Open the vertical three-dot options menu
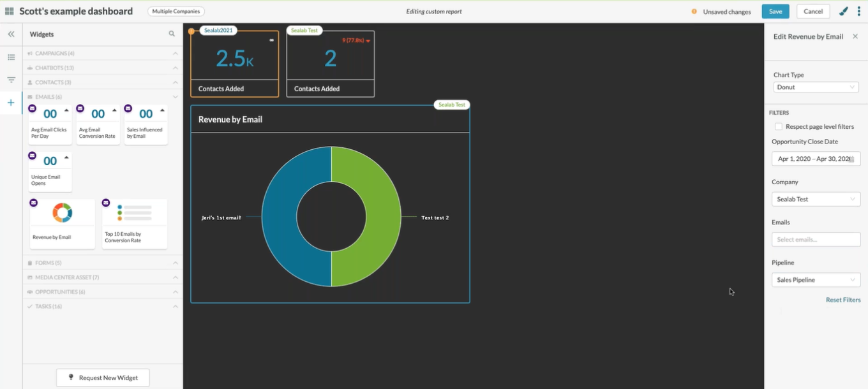The height and width of the screenshot is (389, 868). coord(859,11)
